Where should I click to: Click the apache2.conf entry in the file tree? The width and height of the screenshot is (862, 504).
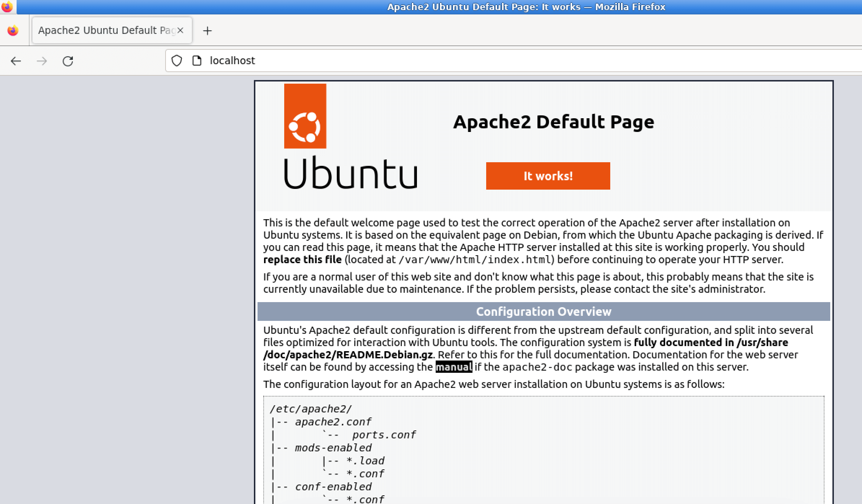(333, 422)
